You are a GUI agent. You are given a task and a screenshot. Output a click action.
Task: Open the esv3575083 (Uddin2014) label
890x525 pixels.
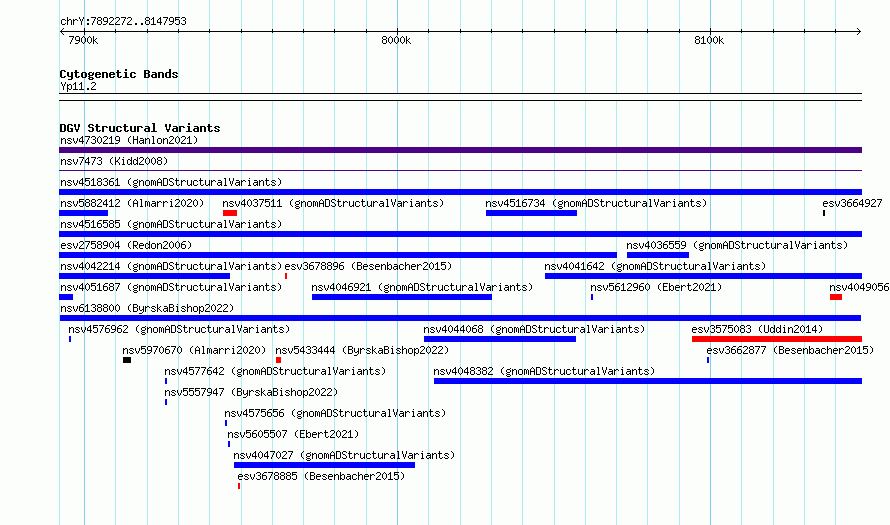[757, 329]
